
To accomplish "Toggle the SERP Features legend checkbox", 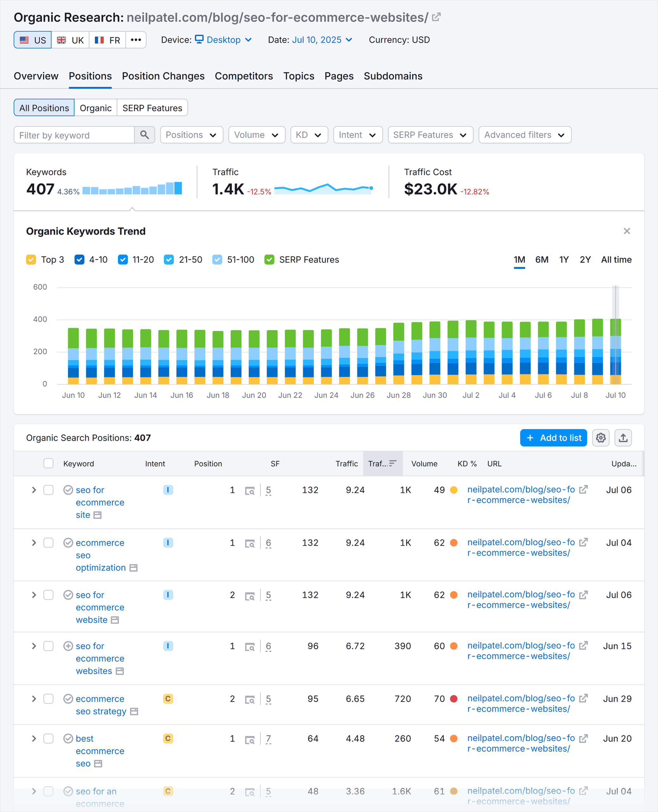I will coord(269,260).
